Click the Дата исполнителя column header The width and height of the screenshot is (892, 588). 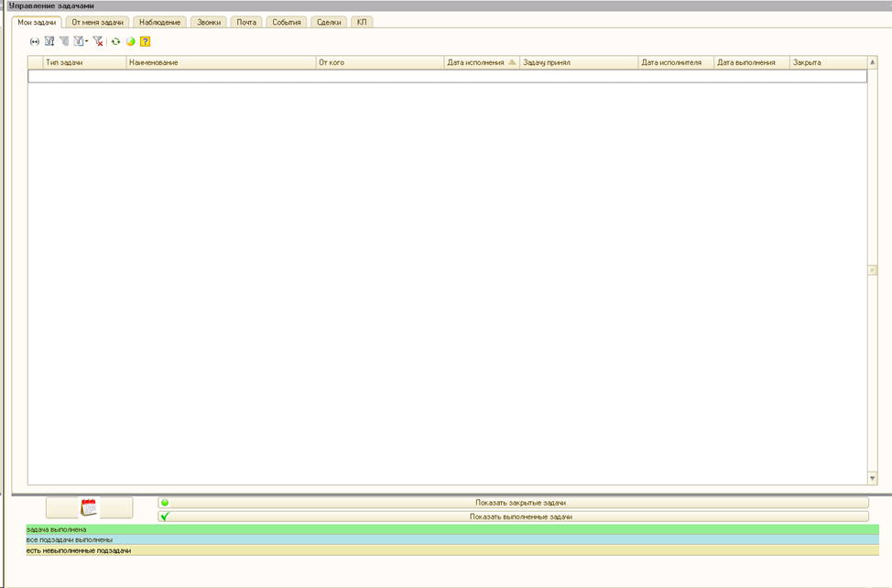coord(676,62)
